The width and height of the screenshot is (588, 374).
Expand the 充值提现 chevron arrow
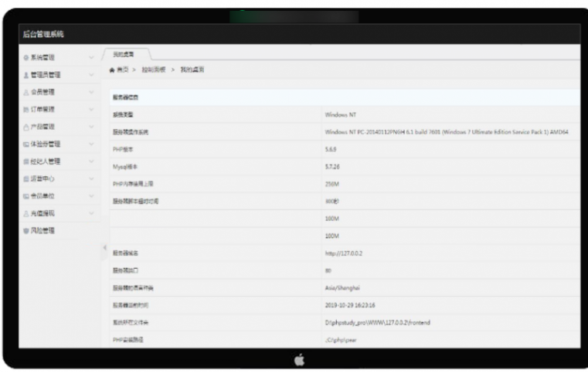pyautogui.click(x=92, y=213)
